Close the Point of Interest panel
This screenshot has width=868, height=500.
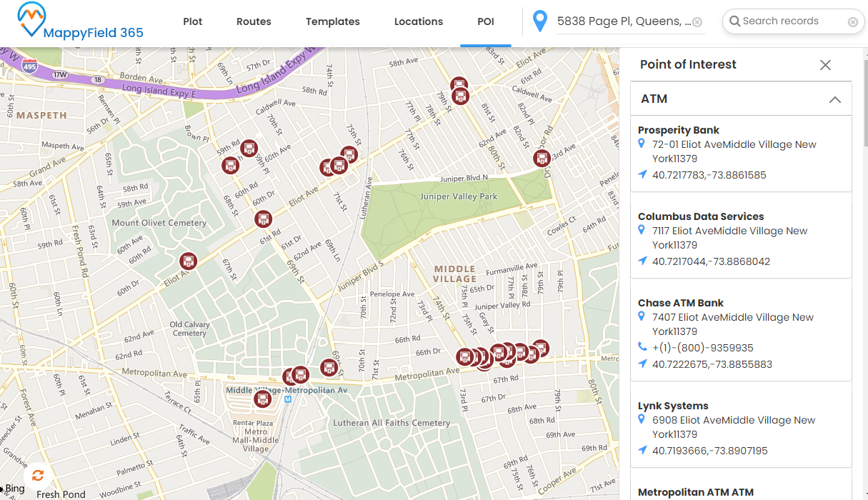point(826,65)
